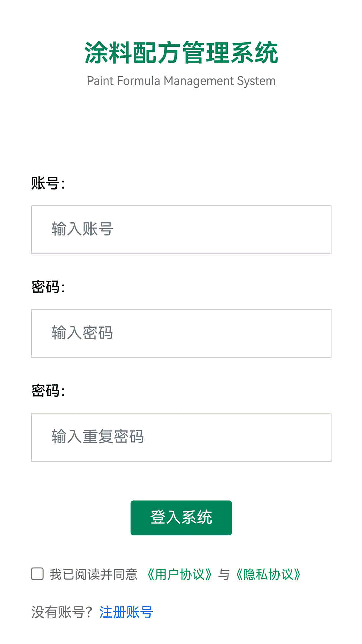Image resolution: width=362 pixels, height=644 pixels.
Task: Select the first 密码 input area
Action: [x=181, y=333]
